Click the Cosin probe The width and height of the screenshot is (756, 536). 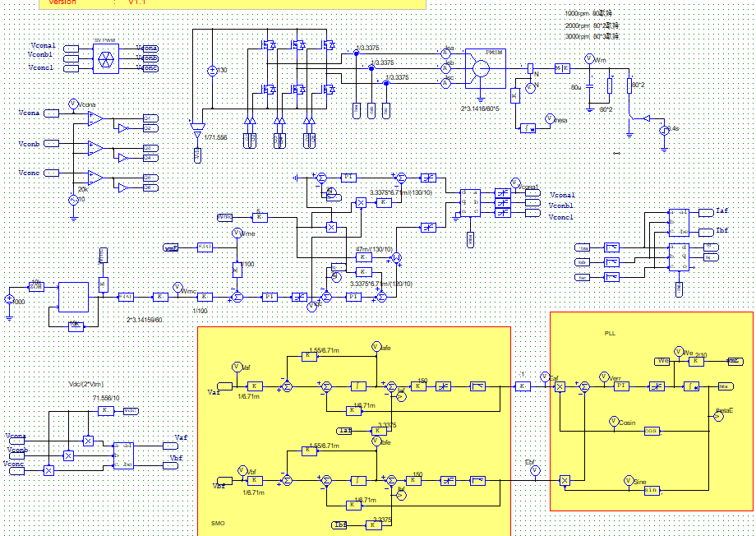coord(614,421)
